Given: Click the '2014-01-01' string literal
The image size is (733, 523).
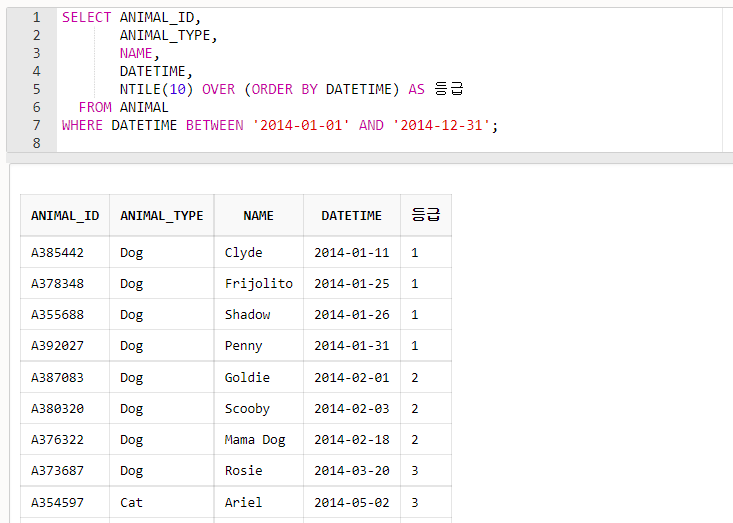Looking at the screenshot, I should [x=301, y=125].
